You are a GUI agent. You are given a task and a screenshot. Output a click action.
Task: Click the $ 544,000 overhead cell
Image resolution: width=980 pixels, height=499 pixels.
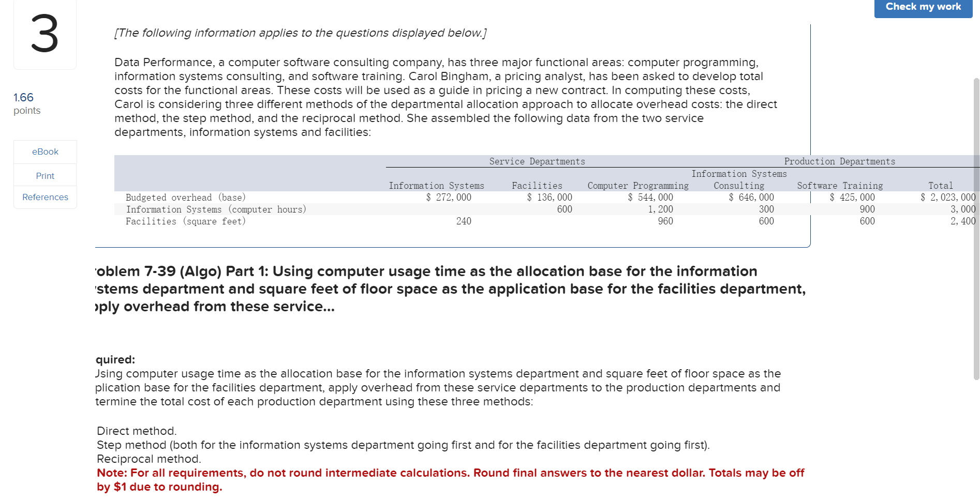[650, 198]
